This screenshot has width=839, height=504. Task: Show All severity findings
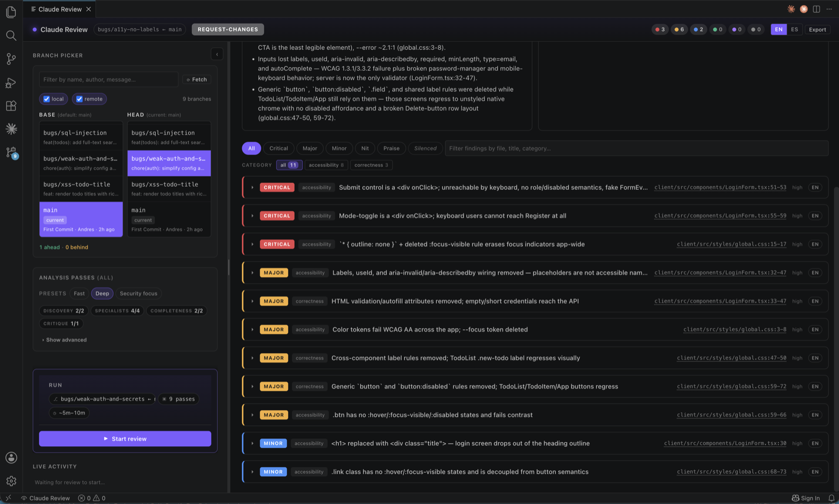(252, 148)
